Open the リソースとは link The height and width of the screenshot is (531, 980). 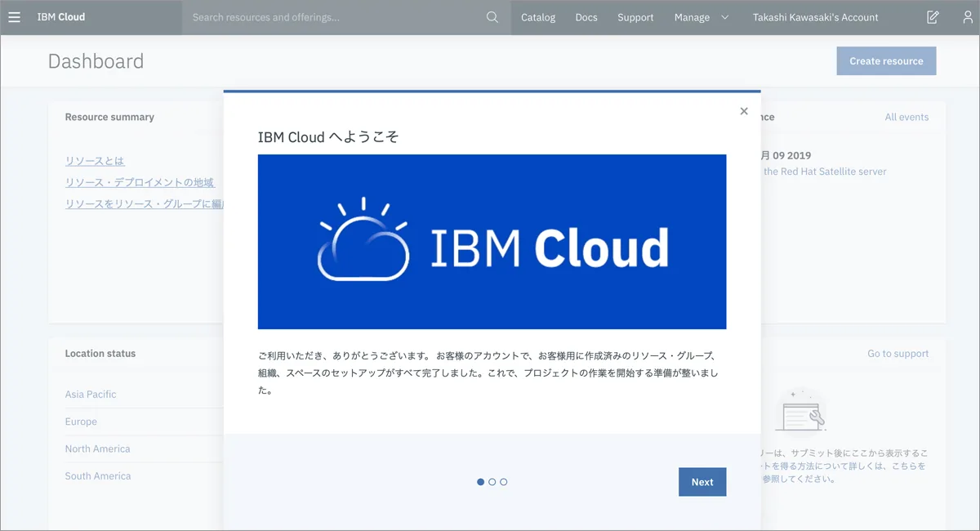click(95, 161)
